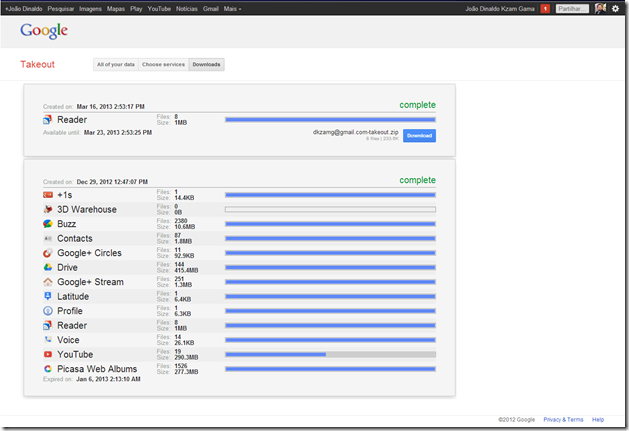This screenshot has width=629, height=431.
Task: Click the Partilhar share button
Action: [572, 8]
